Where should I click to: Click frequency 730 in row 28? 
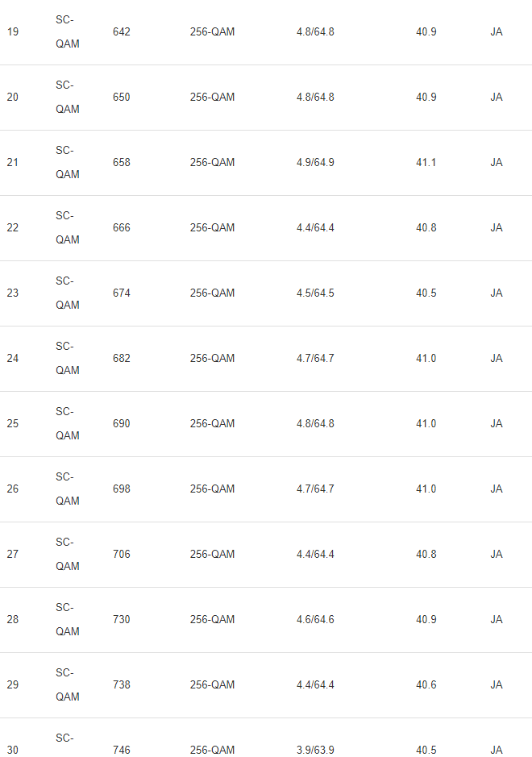pos(122,620)
